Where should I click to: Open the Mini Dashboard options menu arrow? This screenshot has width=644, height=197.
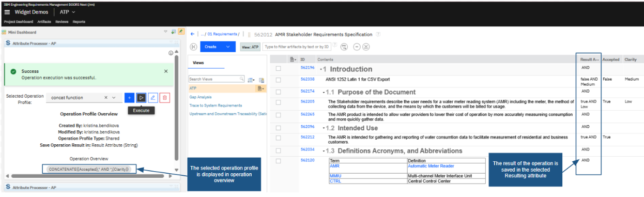166,32
